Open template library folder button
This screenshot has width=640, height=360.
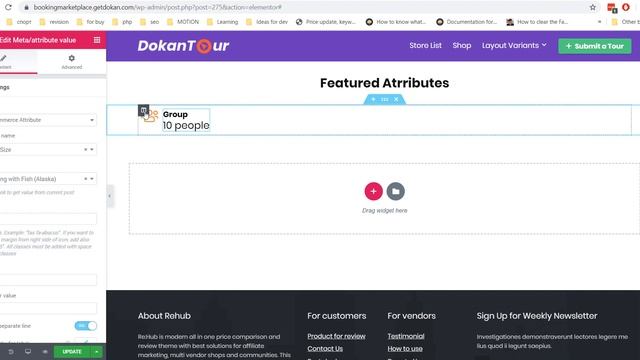coord(396,191)
